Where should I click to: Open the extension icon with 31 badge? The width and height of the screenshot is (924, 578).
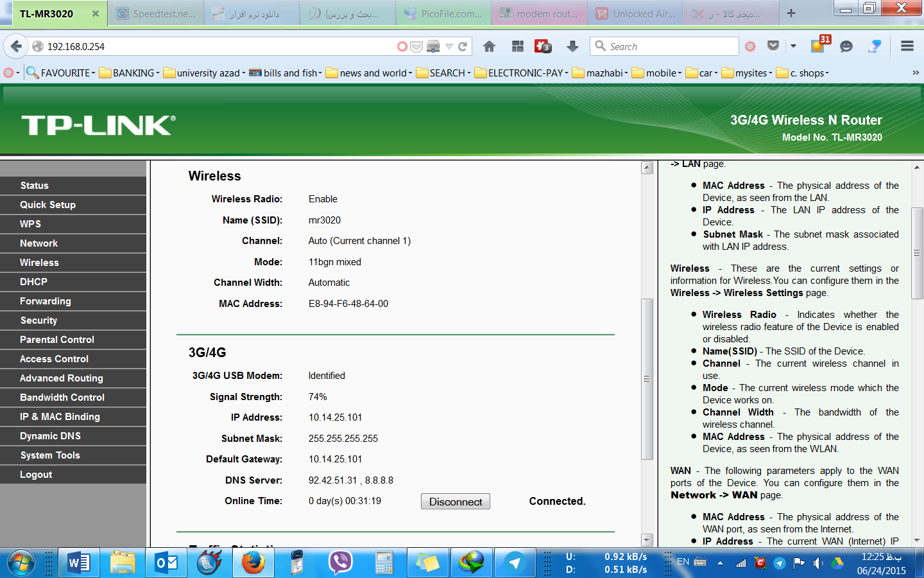(x=819, y=44)
